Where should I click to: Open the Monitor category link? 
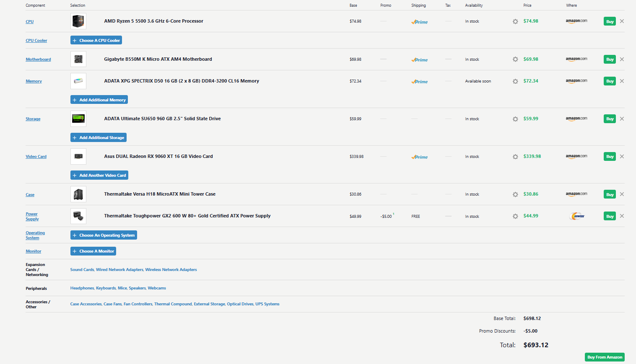pyautogui.click(x=34, y=251)
